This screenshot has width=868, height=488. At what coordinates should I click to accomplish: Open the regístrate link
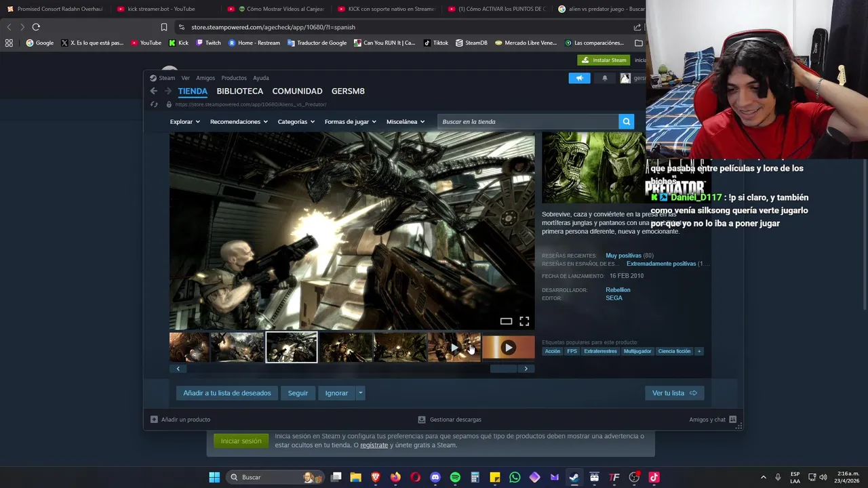coord(374,445)
